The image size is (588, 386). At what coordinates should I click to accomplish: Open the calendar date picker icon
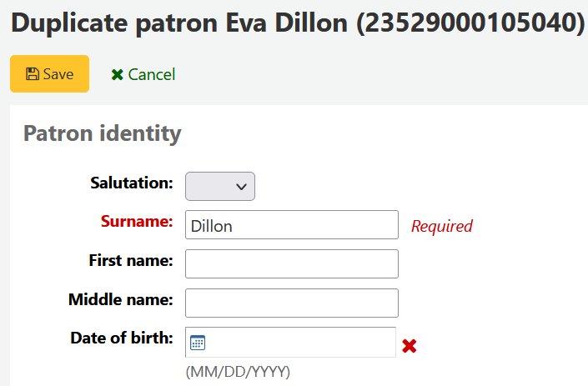point(198,342)
